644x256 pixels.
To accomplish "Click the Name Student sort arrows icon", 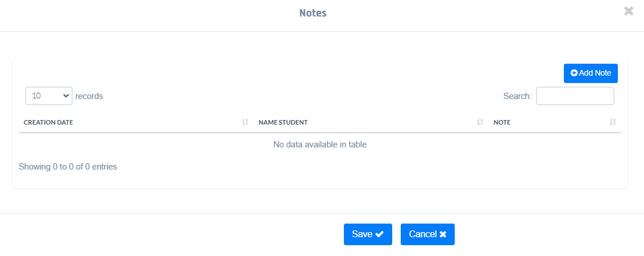I will click(x=480, y=122).
